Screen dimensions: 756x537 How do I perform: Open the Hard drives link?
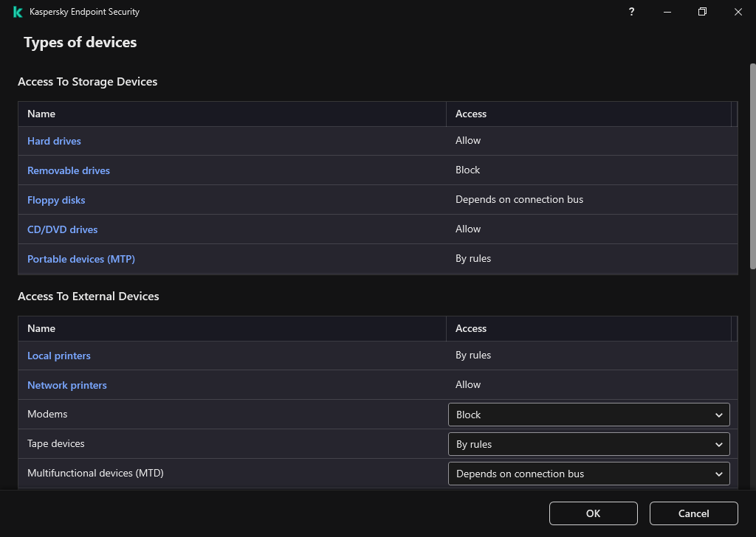54,141
